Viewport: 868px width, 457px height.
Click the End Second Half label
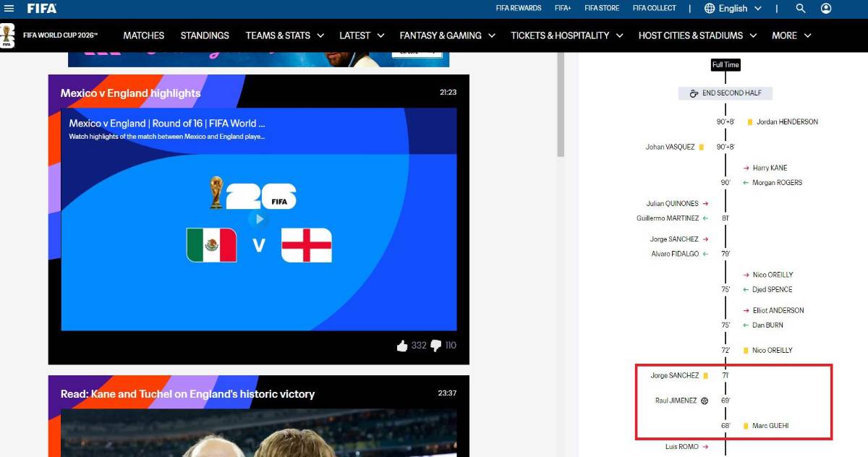pos(731,93)
